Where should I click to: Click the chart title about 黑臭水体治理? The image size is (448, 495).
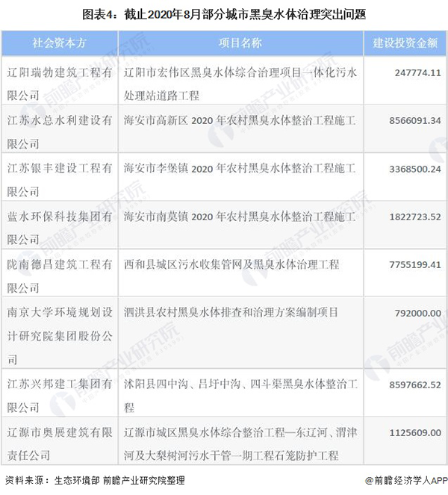pyautogui.click(x=224, y=13)
